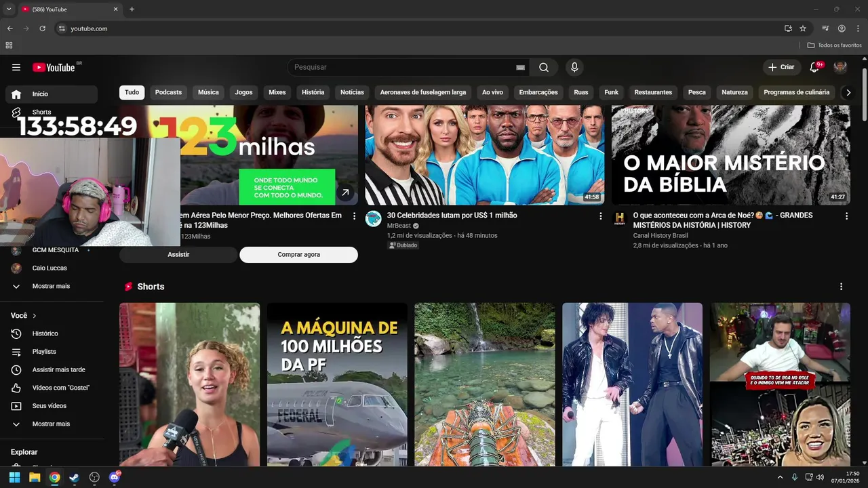
Task: Reload the page in Chrome
Action: tap(42, 28)
